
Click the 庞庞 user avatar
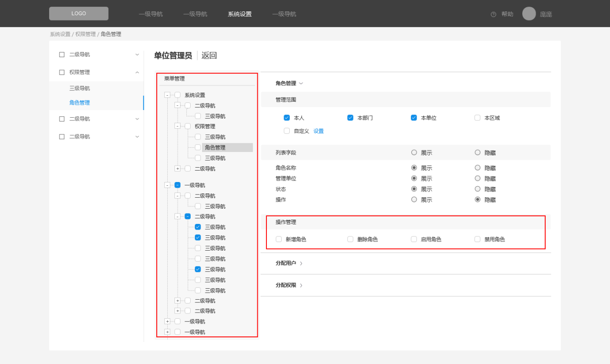529,13
